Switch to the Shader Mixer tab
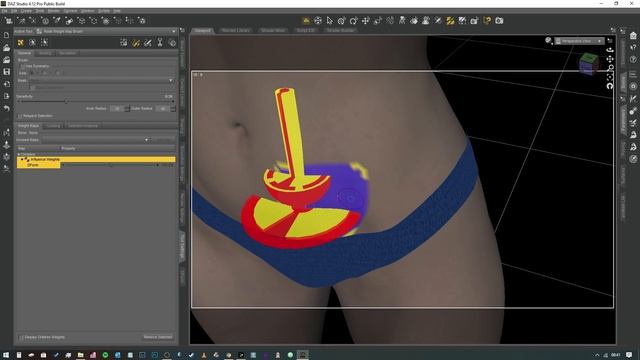 273,31
